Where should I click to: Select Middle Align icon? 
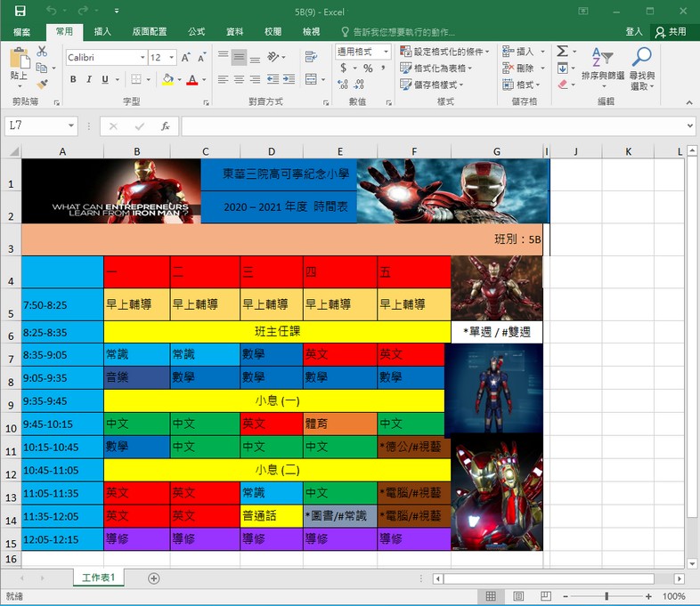tap(240, 57)
